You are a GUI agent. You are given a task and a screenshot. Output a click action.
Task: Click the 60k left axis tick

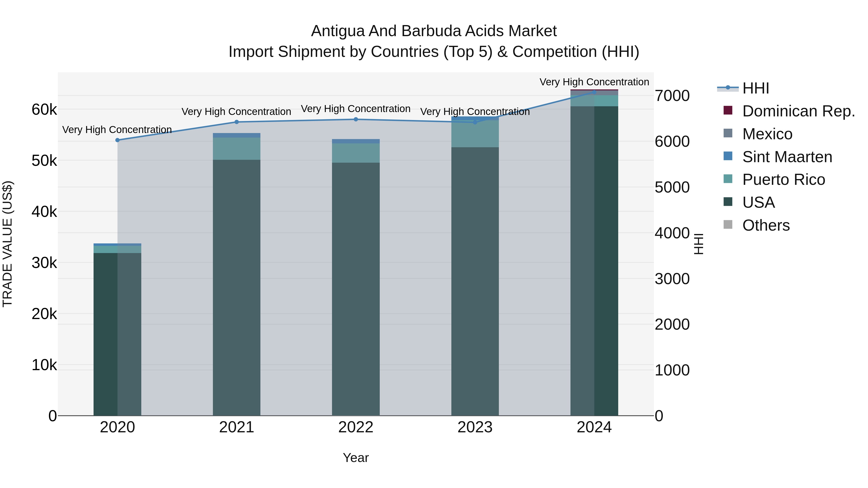click(44, 109)
